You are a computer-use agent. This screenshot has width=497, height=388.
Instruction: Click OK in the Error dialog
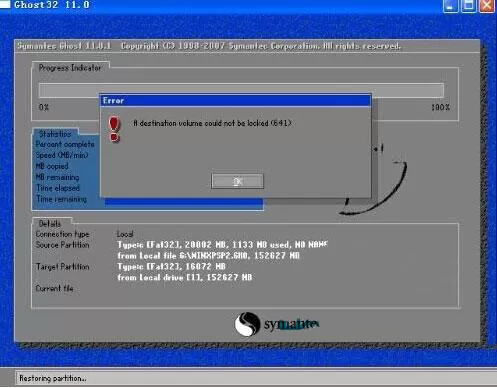(237, 181)
